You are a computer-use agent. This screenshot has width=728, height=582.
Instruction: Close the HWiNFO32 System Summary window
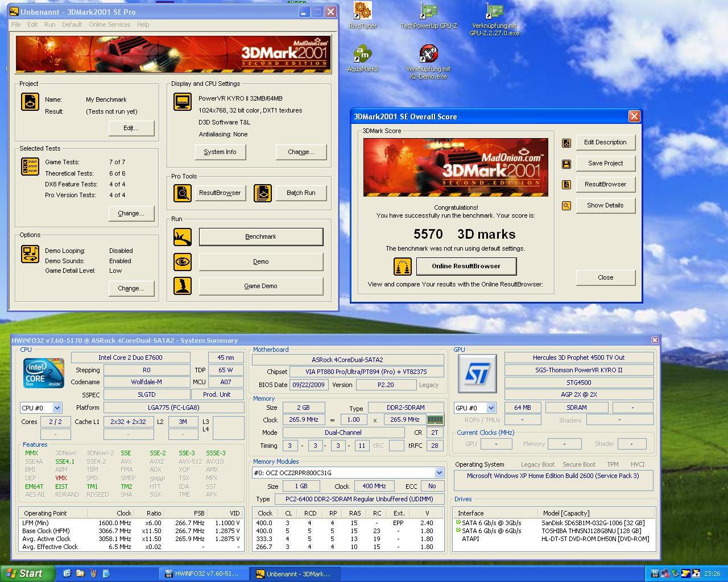[655, 340]
